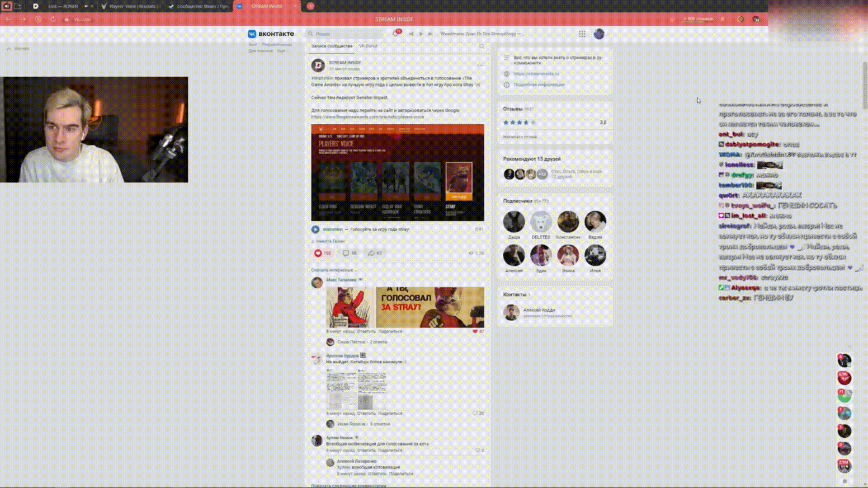Like Макс Талалаев's comment with the heart

point(475,331)
